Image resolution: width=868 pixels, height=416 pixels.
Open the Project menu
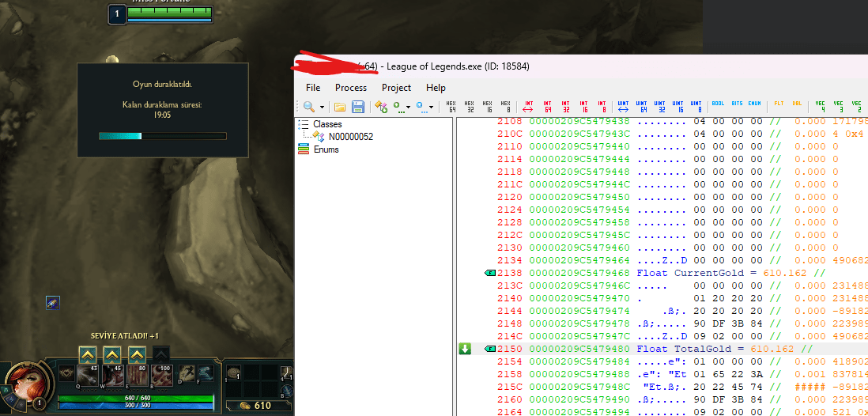pos(396,88)
